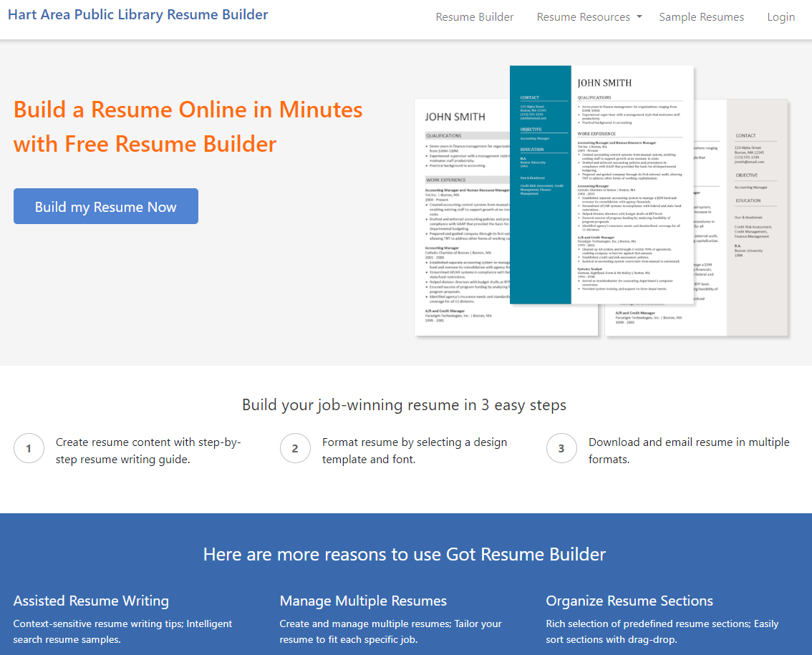Click the Organize Resume Sections heading
812x655 pixels.
click(x=629, y=601)
